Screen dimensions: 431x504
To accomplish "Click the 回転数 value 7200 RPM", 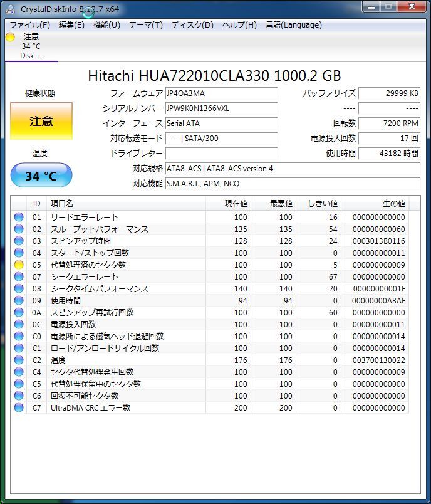I will pos(389,123).
